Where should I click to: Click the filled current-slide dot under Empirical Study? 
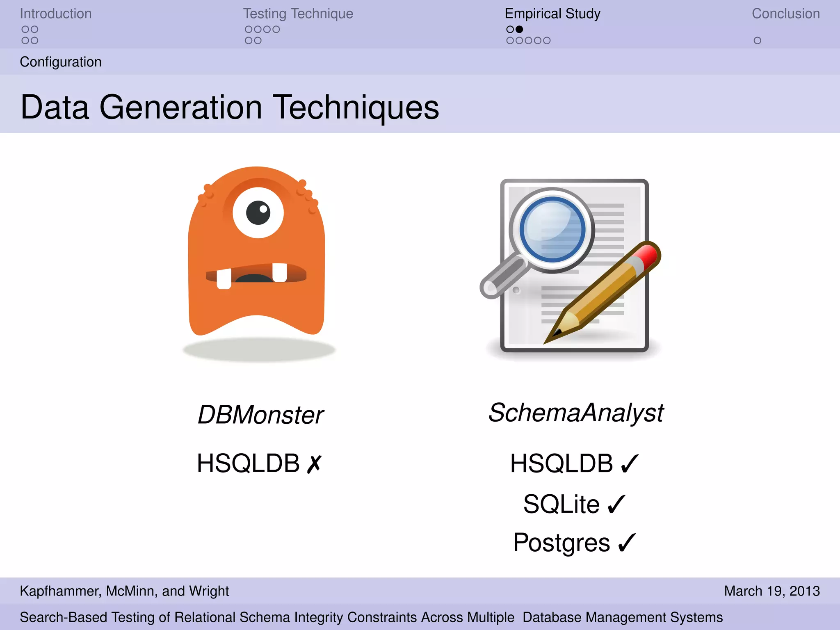click(x=519, y=29)
